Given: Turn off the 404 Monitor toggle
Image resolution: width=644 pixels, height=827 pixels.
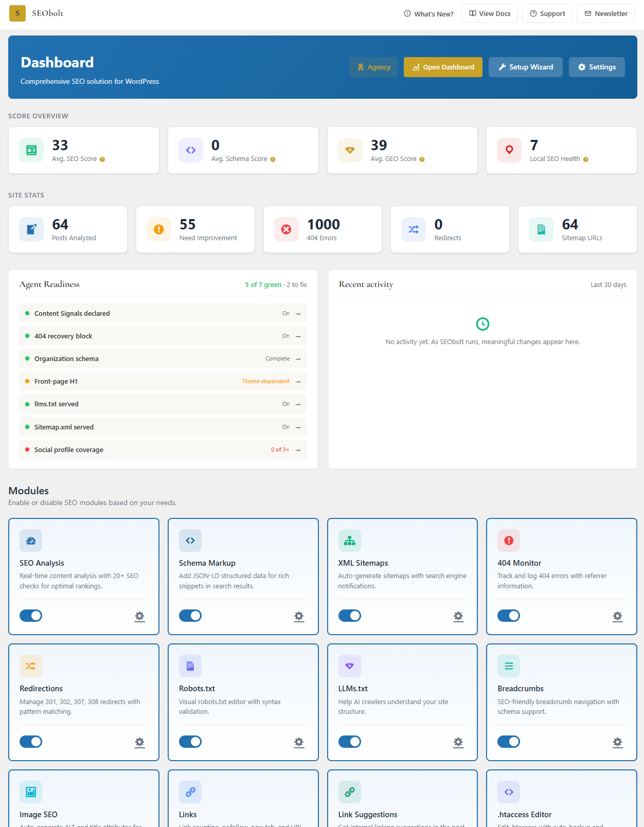Looking at the screenshot, I should (x=509, y=616).
